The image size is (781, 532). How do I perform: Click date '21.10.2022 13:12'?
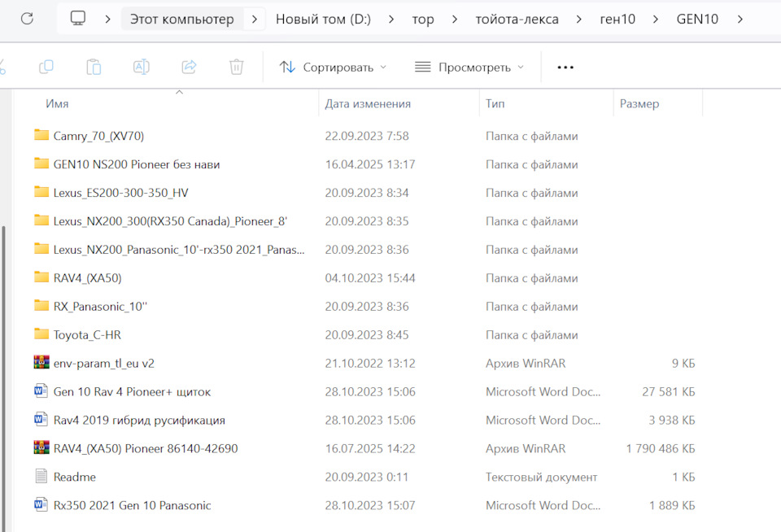coord(370,363)
